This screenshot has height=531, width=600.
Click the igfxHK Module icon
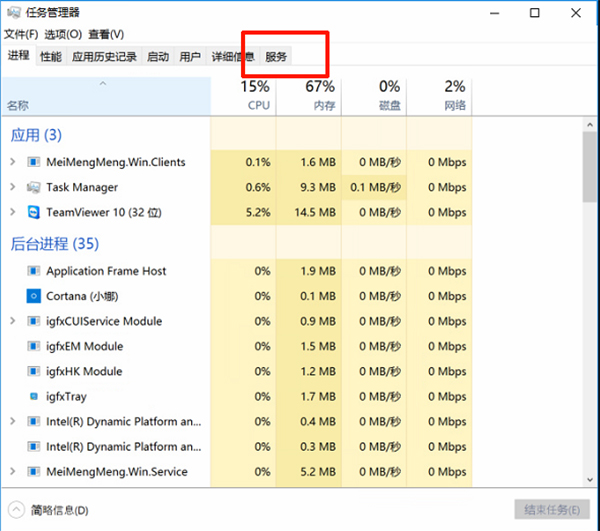pos(34,371)
